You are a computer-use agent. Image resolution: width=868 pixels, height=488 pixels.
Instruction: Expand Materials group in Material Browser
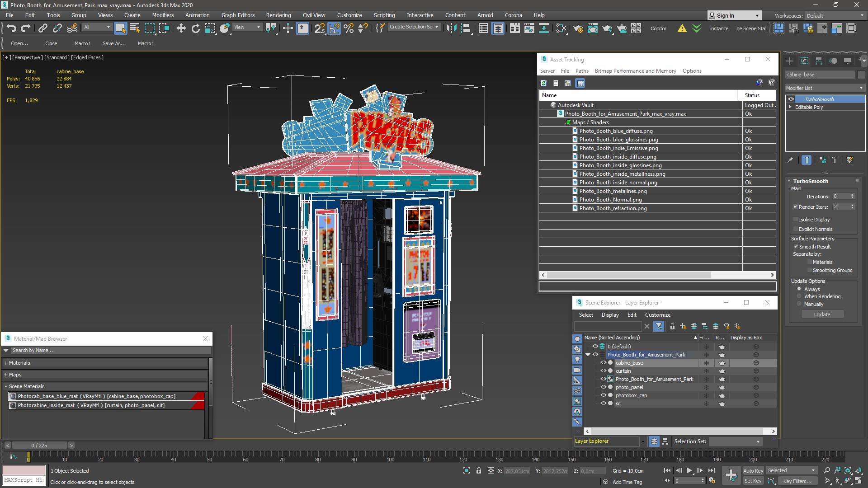6,363
